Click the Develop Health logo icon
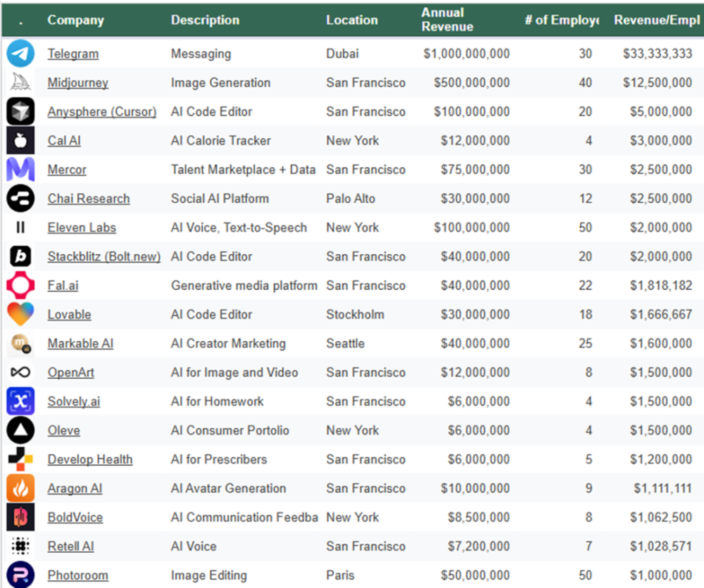The image size is (704, 588). [20, 459]
